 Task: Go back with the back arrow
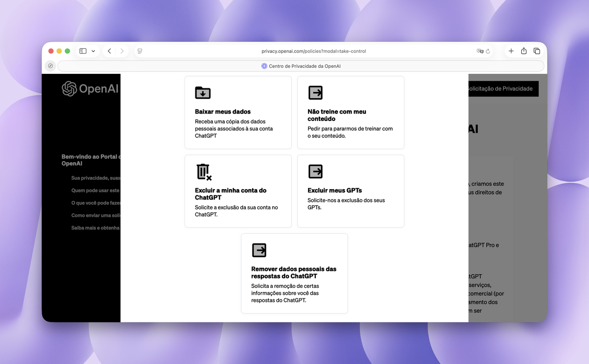pos(109,51)
